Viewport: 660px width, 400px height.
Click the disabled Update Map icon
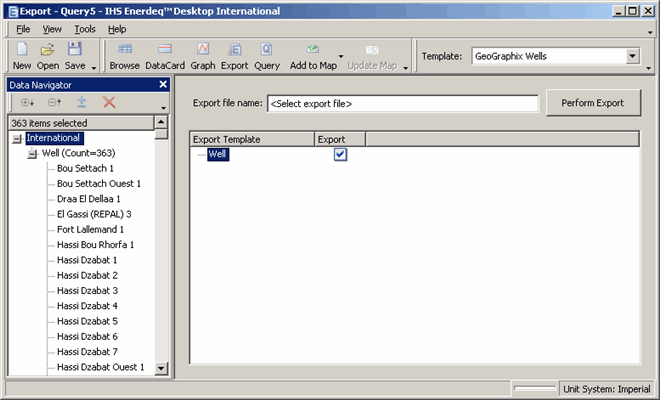pos(372,50)
